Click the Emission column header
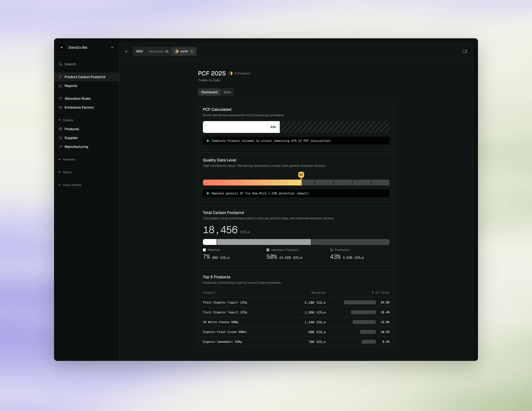 click(319, 293)
